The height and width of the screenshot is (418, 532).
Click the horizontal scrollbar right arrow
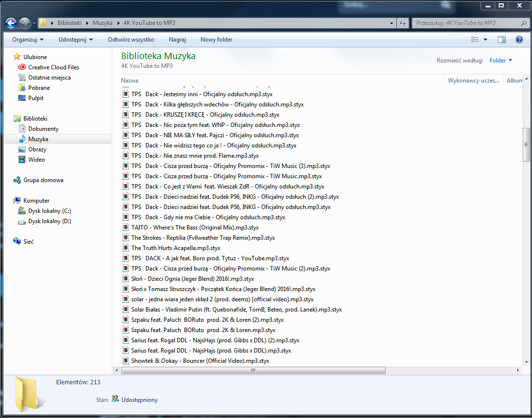pos(518,370)
